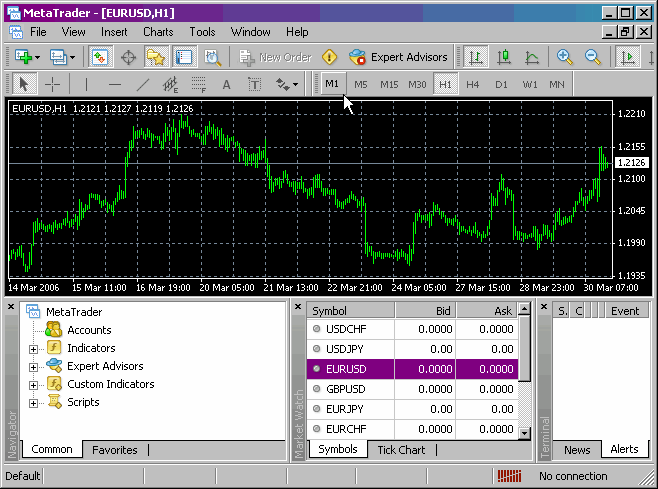Switch to D1 timeframe
658x489 pixels.
click(501, 84)
